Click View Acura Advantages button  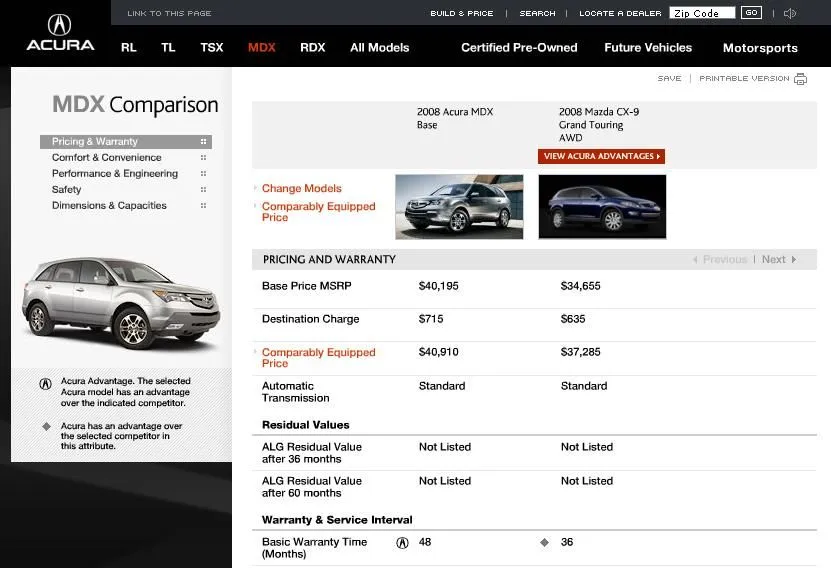601,157
